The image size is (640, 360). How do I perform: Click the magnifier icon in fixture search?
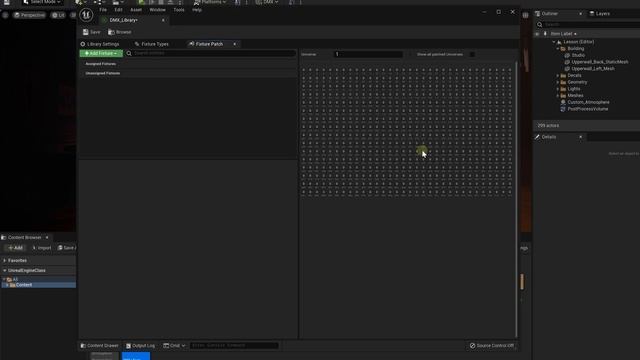pyautogui.click(x=129, y=53)
